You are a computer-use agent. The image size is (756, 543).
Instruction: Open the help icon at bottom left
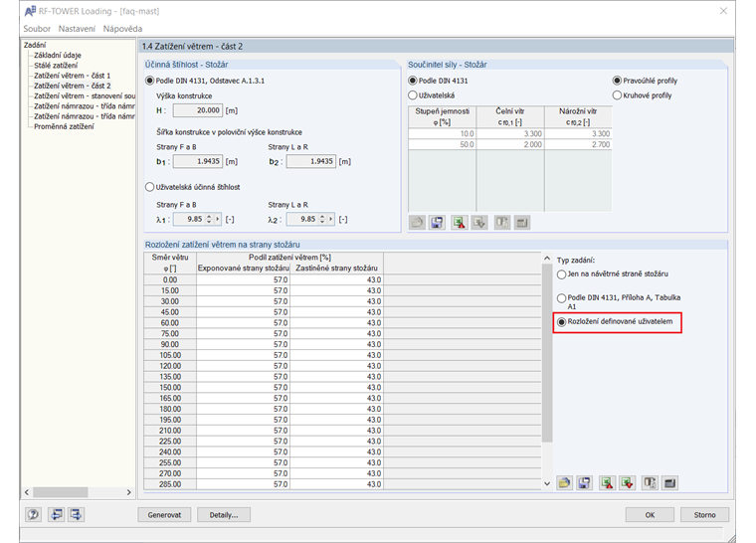(33, 514)
